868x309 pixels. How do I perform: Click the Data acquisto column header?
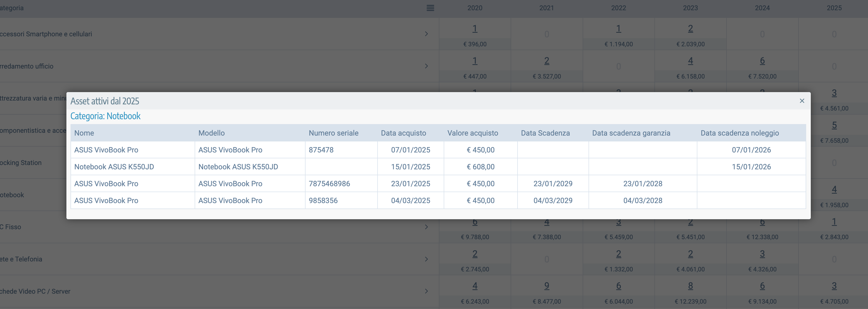click(403, 133)
